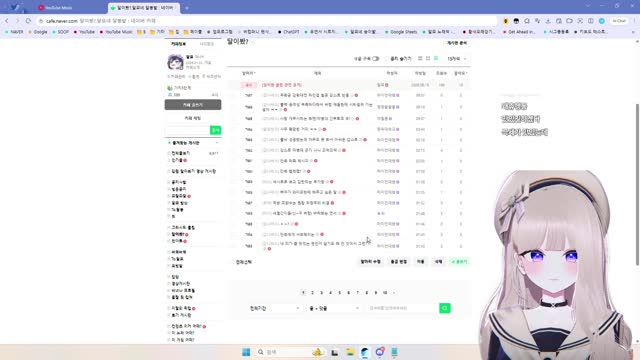The image size is (640, 360).
Task: Open the 공지사항 board in sidebar
Action: [179, 182]
